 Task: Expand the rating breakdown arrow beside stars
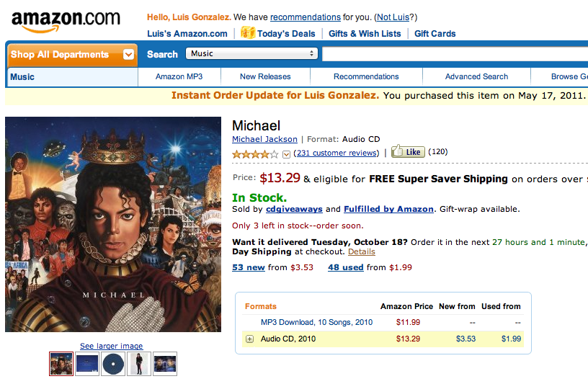(x=286, y=154)
